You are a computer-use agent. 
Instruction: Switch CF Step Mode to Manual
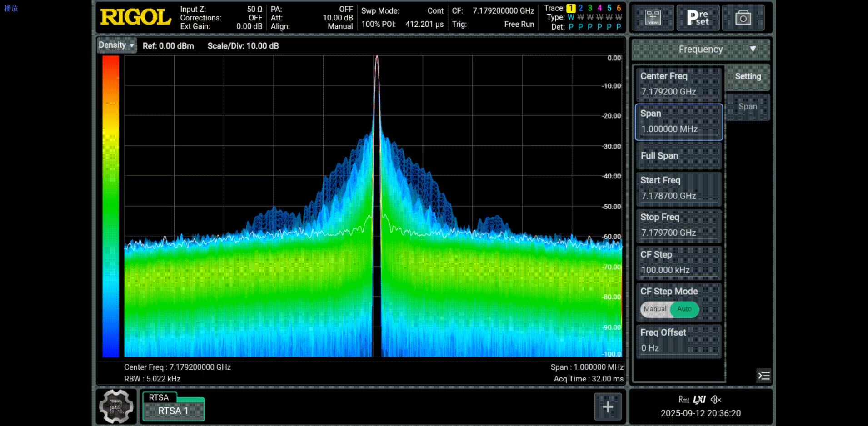pyautogui.click(x=654, y=309)
